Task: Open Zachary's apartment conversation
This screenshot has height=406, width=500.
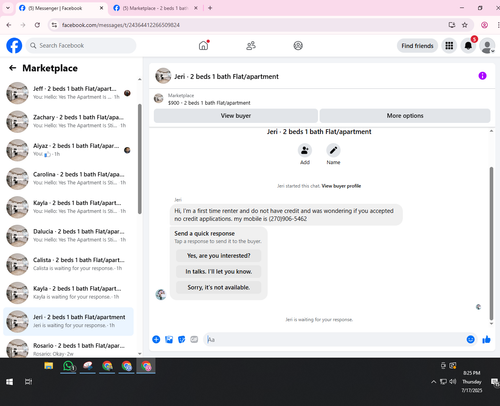Action: [x=68, y=121]
